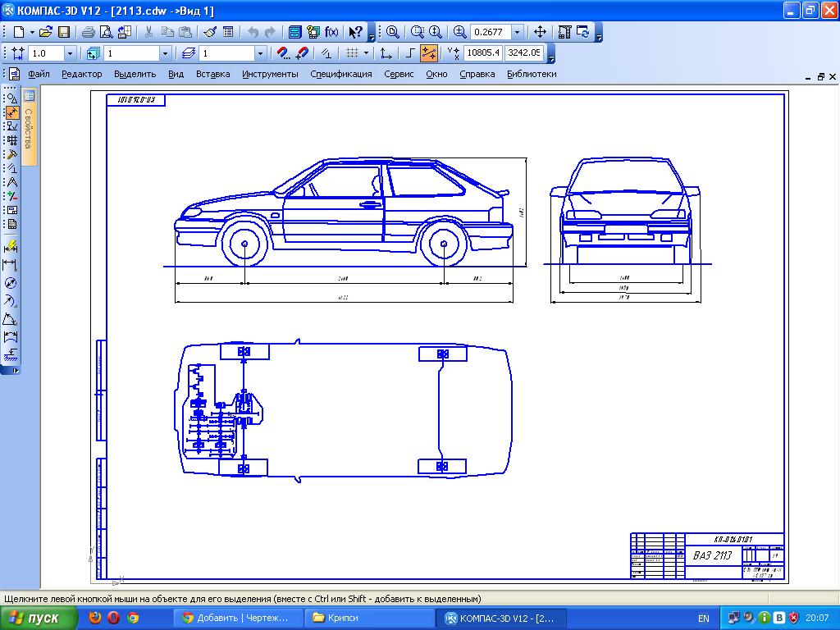The image size is (840, 630).
Task: Open the current state view icon
Action: coord(94,53)
